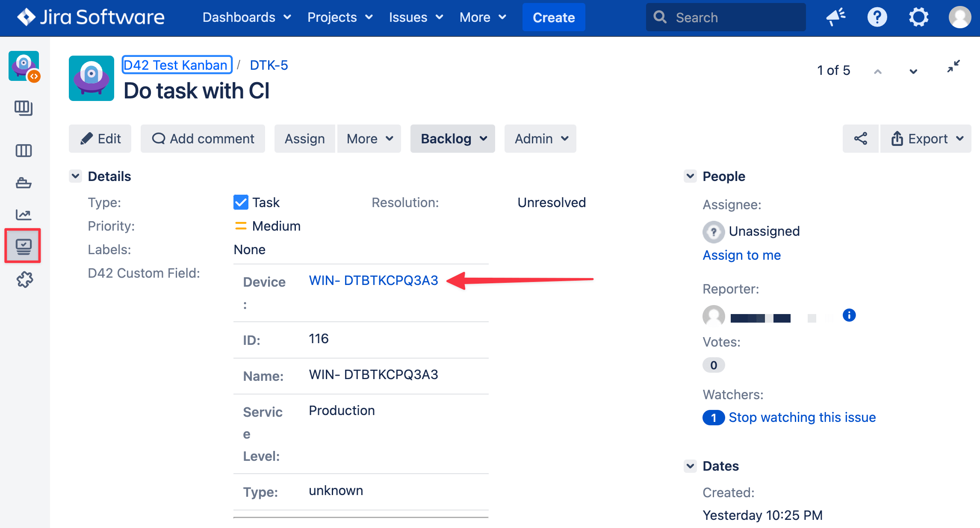Open the Projects menu
Viewport: 980px width, 528px height.
pos(340,18)
